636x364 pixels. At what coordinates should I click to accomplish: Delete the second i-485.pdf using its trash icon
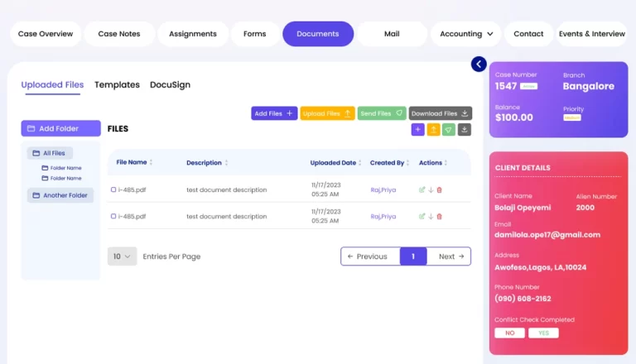coord(440,217)
